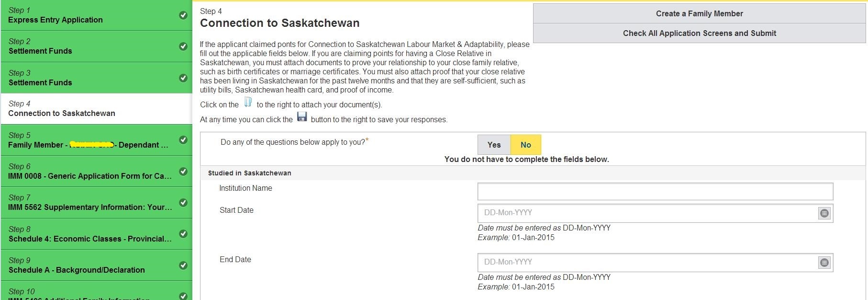Select Yes for questions that apply

coord(494,145)
